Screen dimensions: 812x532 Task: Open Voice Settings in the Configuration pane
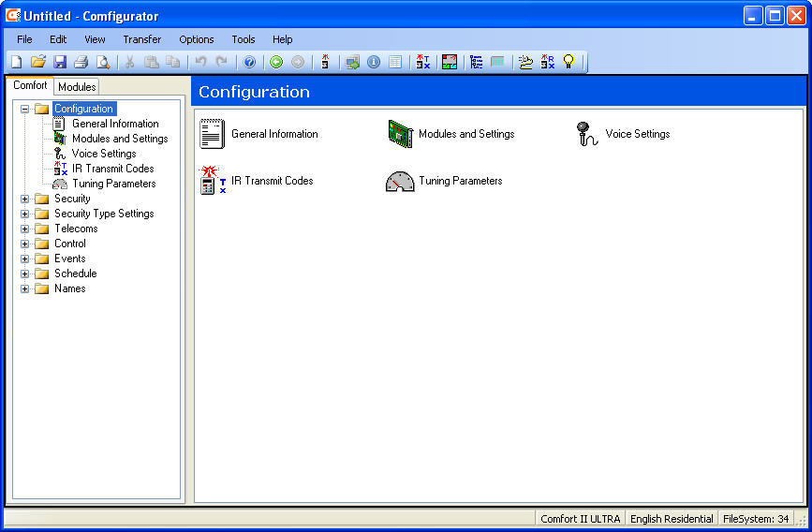tap(623, 134)
